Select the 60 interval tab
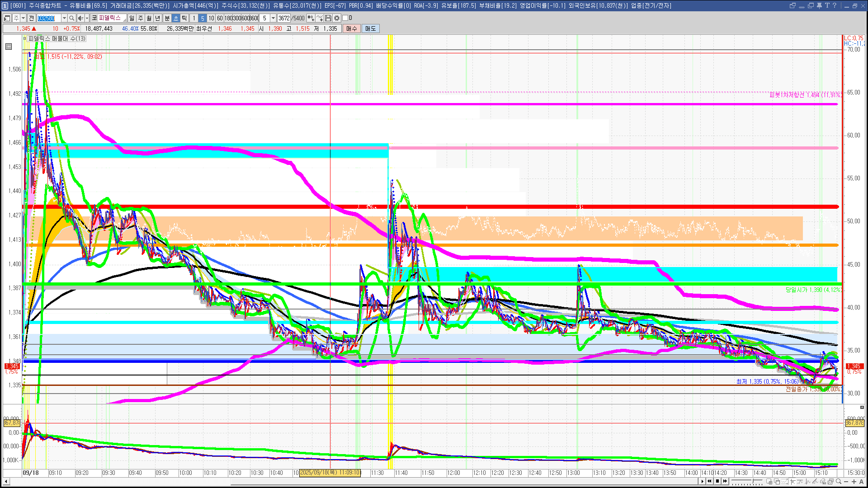Image resolution: width=868 pixels, height=488 pixels. tap(220, 18)
